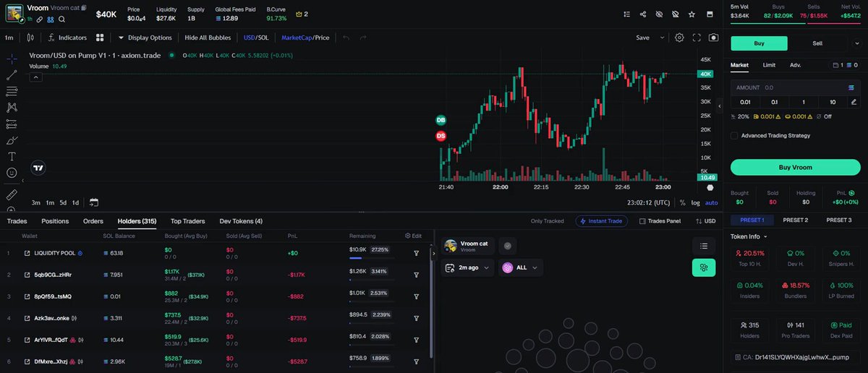Open the Top Traders tab
868x373 pixels.
[x=187, y=221]
